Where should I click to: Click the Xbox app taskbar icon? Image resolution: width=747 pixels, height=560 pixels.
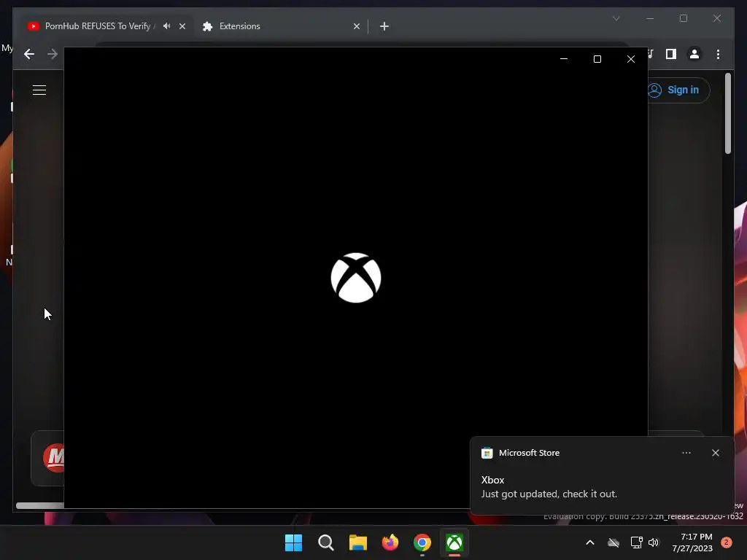[454, 542]
